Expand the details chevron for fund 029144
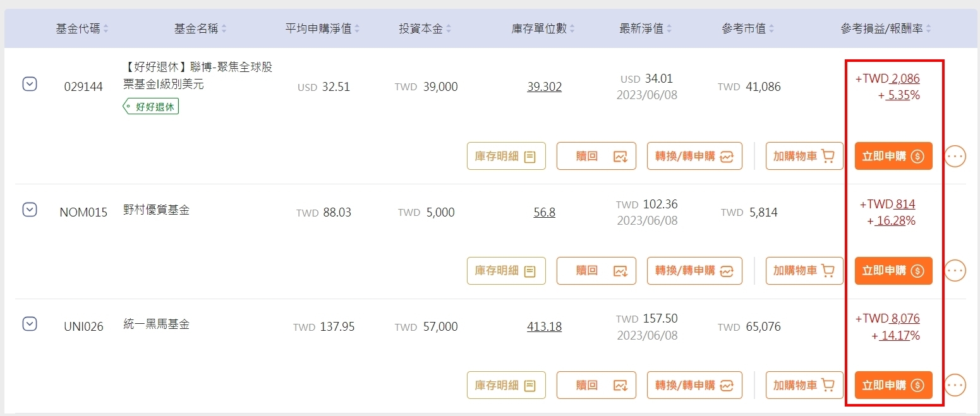The height and width of the screenshot is (416, 980). click(x=30, y=83)
